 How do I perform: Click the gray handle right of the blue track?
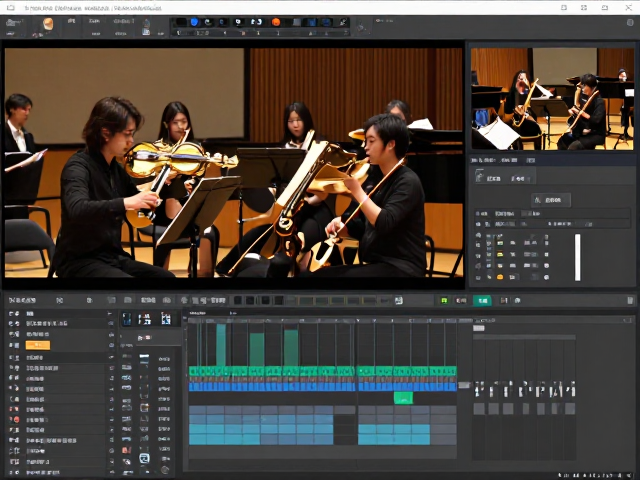464,385
